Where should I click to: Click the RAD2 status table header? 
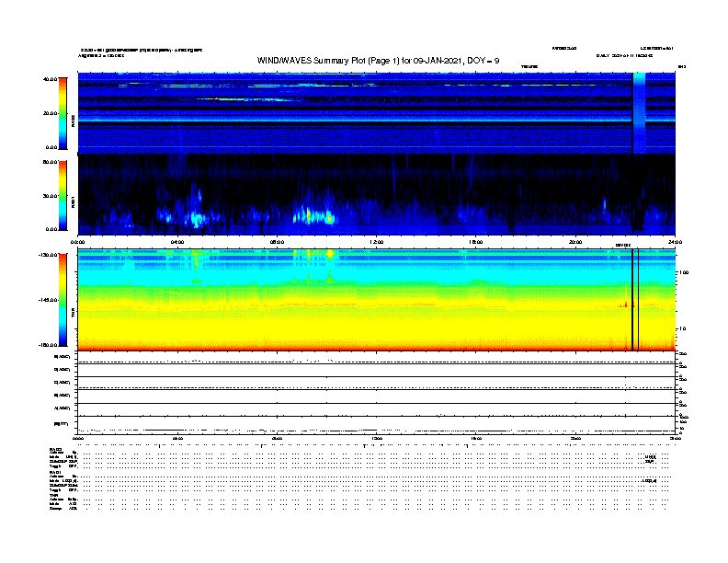(56, 449)
